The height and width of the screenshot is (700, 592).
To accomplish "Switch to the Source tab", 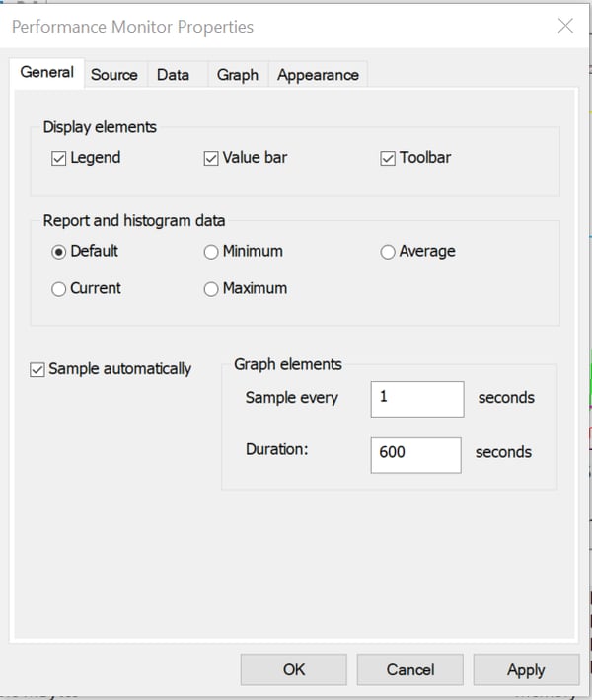I will 114,74.
